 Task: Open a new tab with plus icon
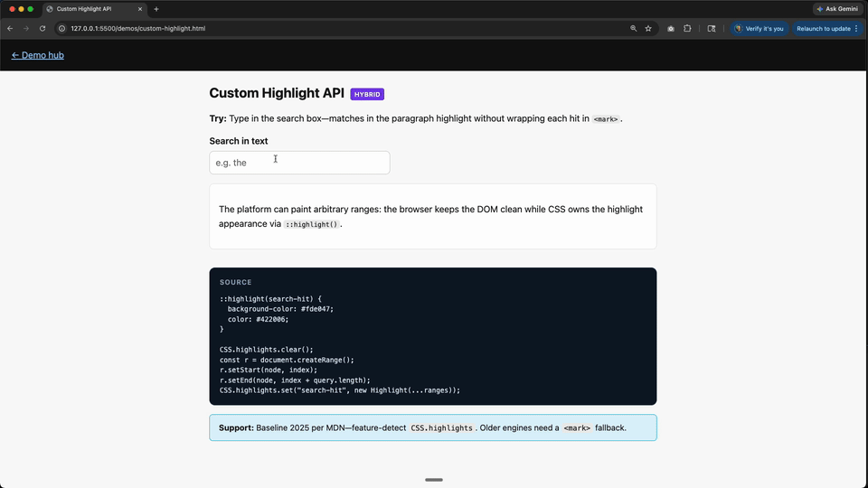[156, 9]
